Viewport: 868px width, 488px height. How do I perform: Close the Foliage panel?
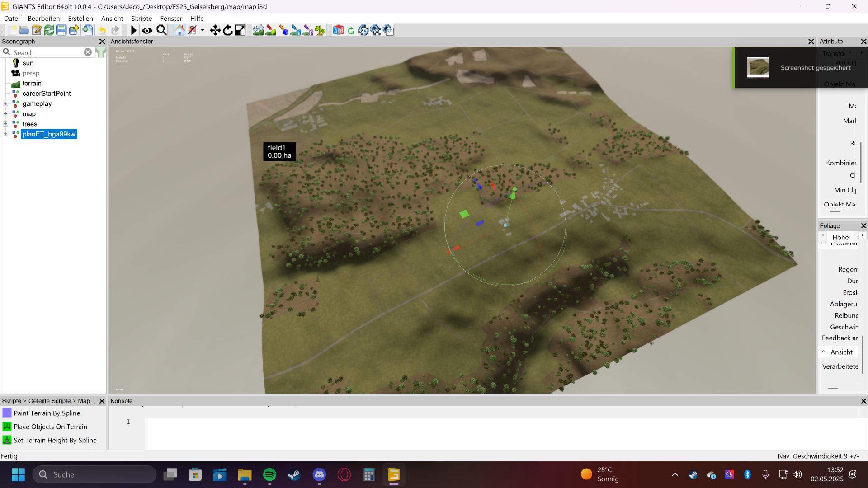click(863, 225)
